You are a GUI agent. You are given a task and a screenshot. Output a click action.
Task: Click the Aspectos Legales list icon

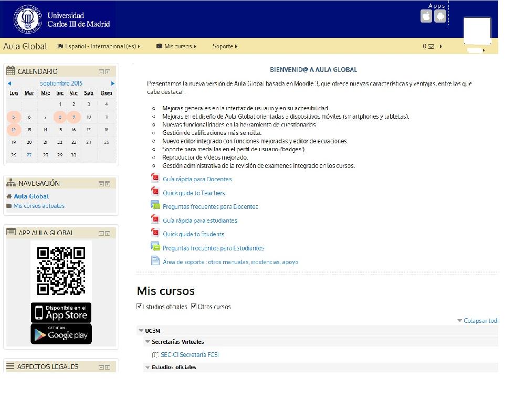coord(10,366)
